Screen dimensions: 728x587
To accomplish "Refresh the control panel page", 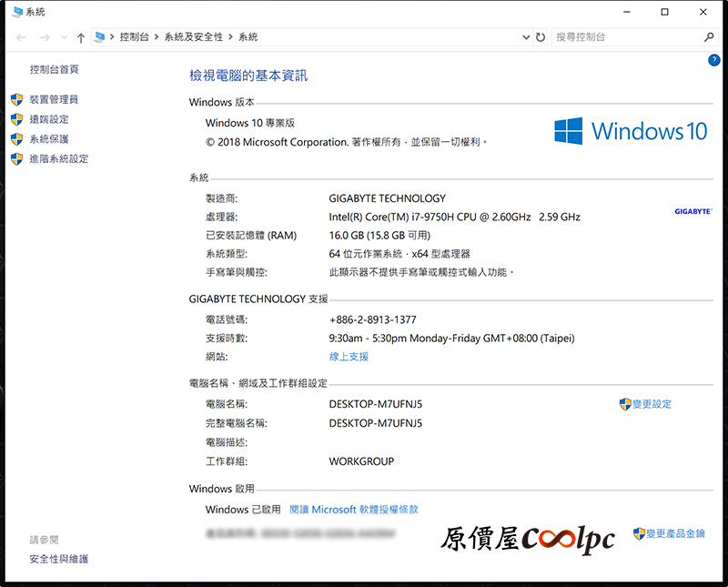I will [541, 37].
